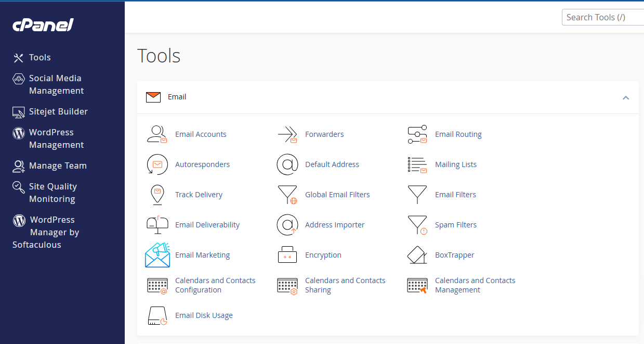The image size is (644, 344).
Task: Open the Spam Filters link
Action: [x=456, y=225]
